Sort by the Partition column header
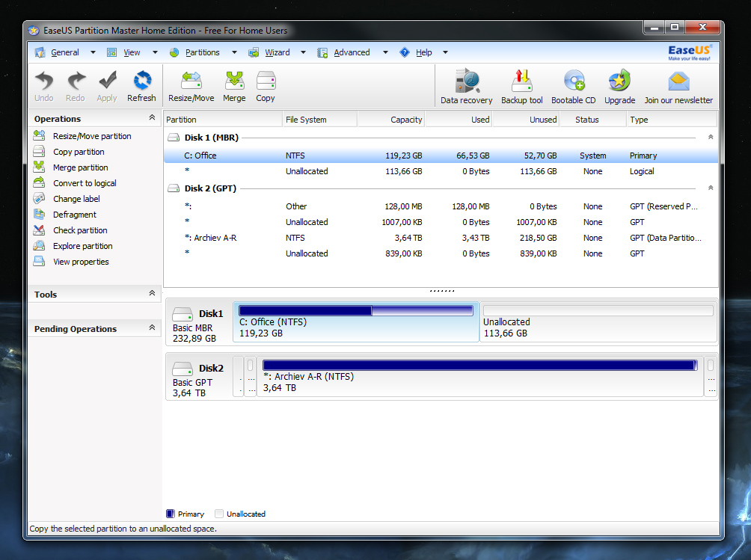Viewport: 751px width, 560px height. pyautogui.click(x=223, y=120)
